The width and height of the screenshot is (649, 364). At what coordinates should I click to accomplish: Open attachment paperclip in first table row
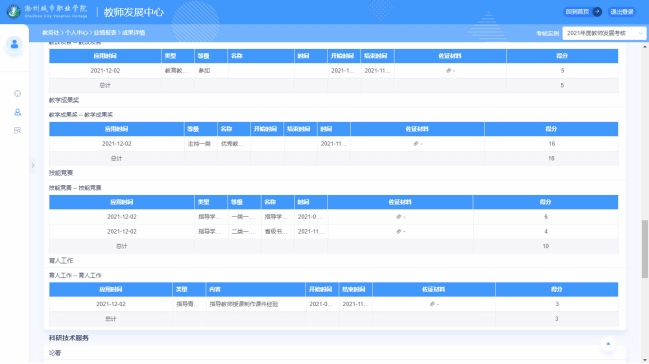448,71
